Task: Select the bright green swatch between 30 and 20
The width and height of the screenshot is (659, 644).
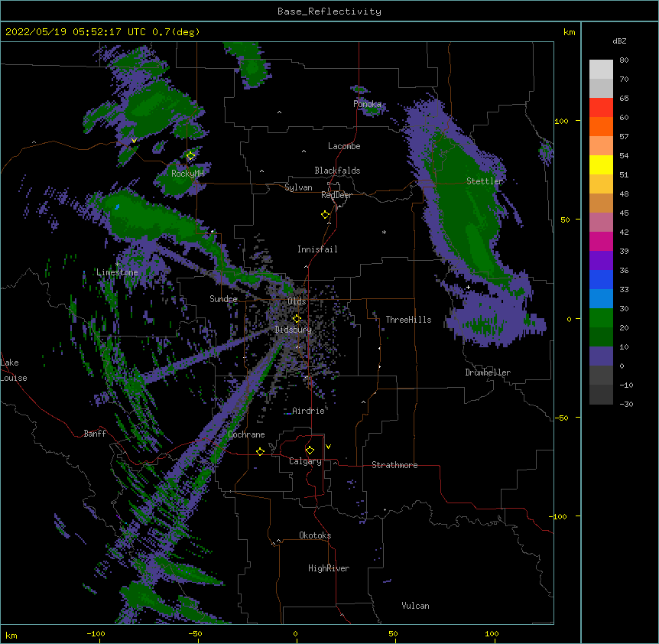Action: [x=601, y=318]
